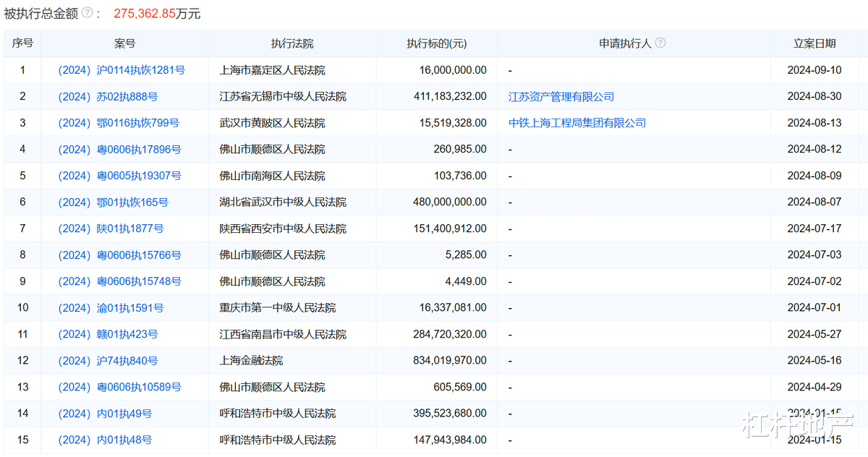
Task: Click help icon next to 申请执行人 header
Action: click(x=660, y=43)
